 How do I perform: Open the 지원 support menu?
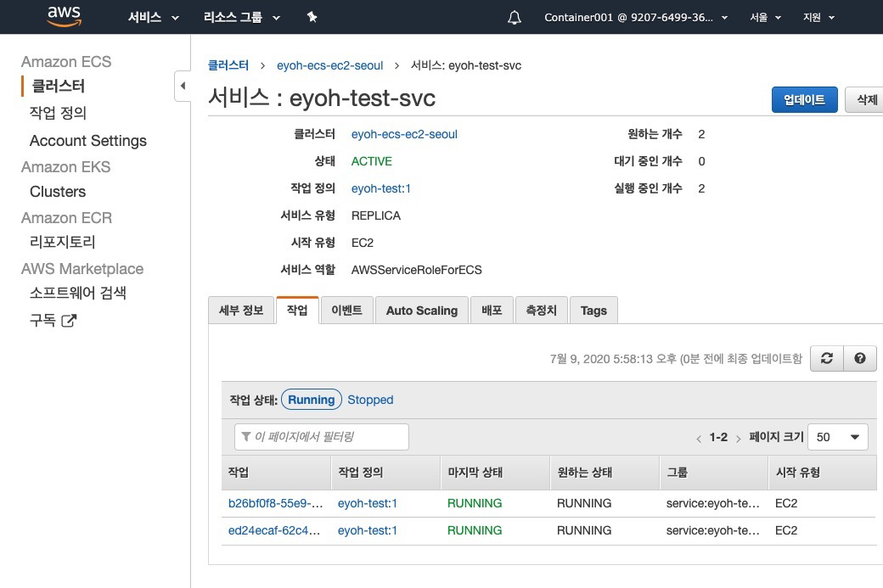click(818, 18)
